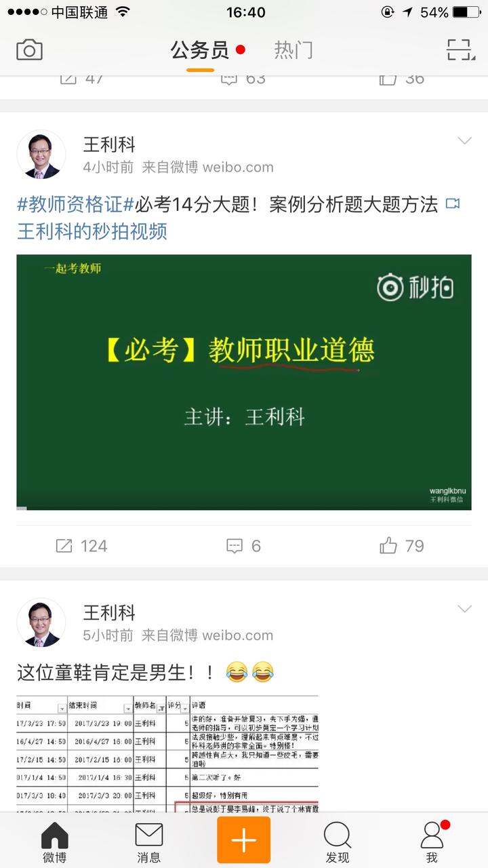The image size is (488, 868).
Task: Tap the scan QR code icon
Action: [x=460, y=50]
